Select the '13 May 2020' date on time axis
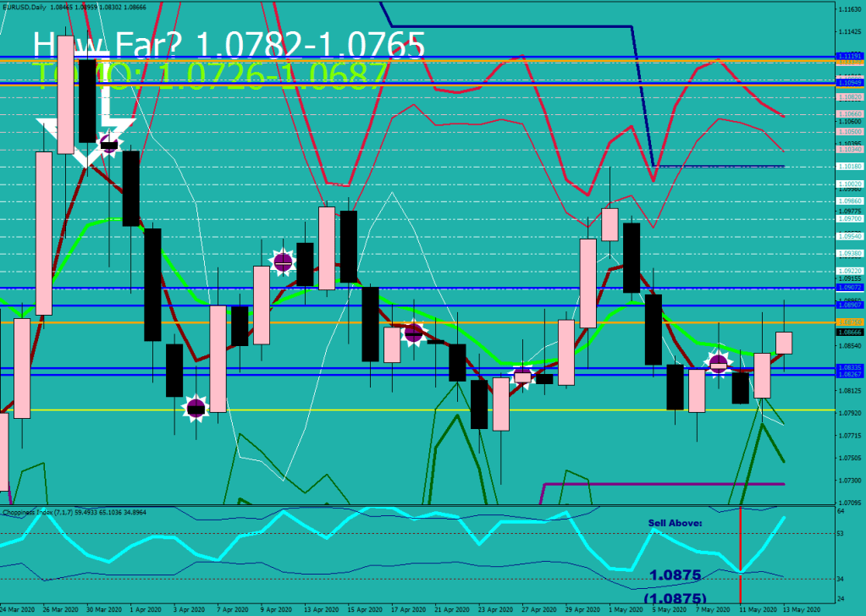The height and width of the screenshot is (616, 866). pos(801,609)
